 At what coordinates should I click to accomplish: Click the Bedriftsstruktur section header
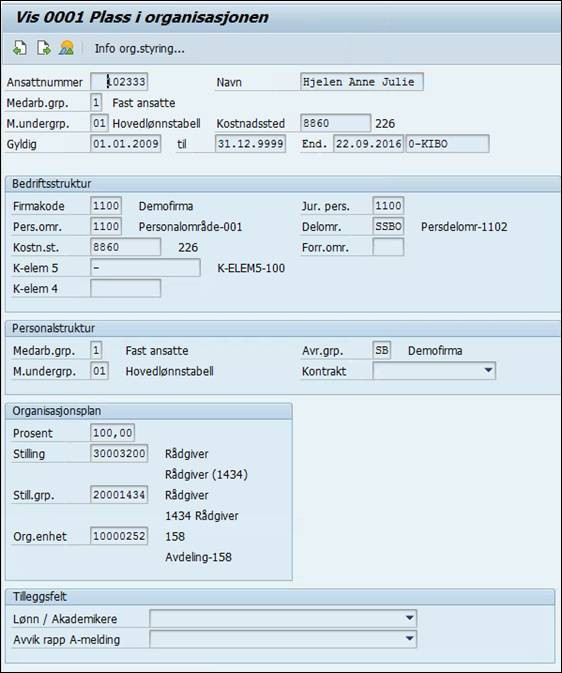click(x=283, y=184)
